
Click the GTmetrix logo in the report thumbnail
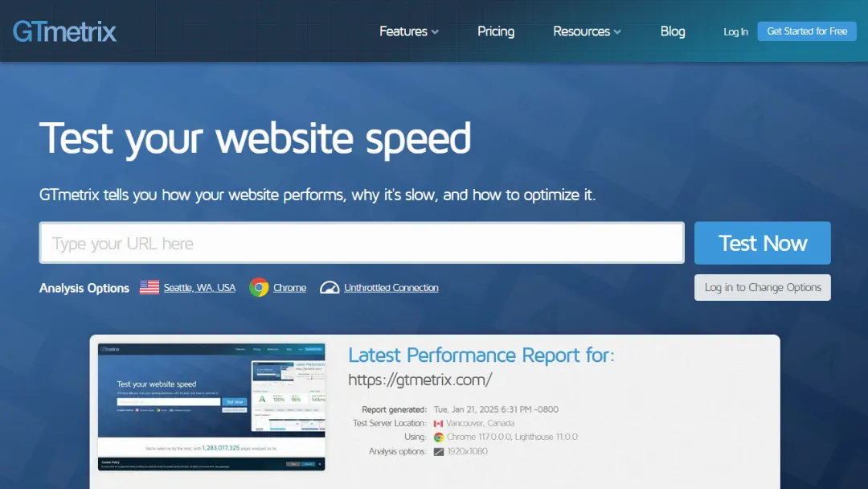(111, 348)
